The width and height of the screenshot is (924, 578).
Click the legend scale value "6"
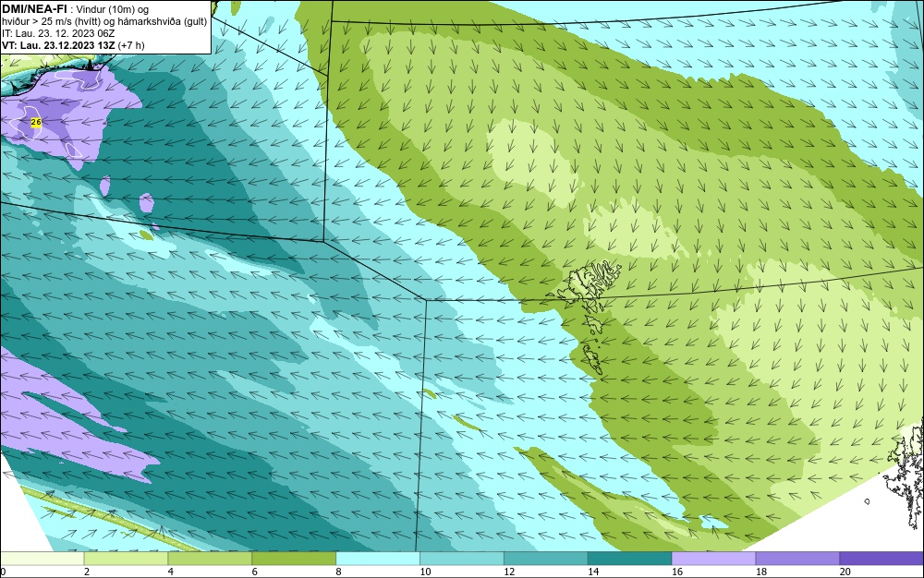coord(255,572)
